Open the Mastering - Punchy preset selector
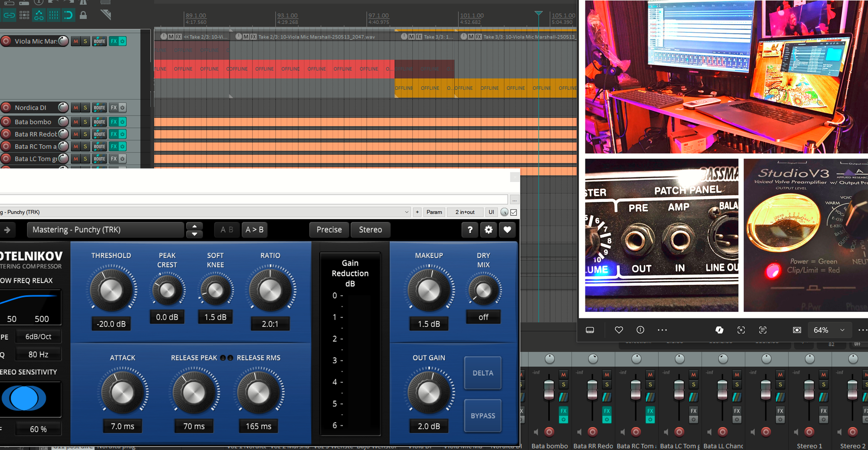Image resolution: width=868 pixels, height=450 pixels. pyautogui.click(x=106, y=230)
